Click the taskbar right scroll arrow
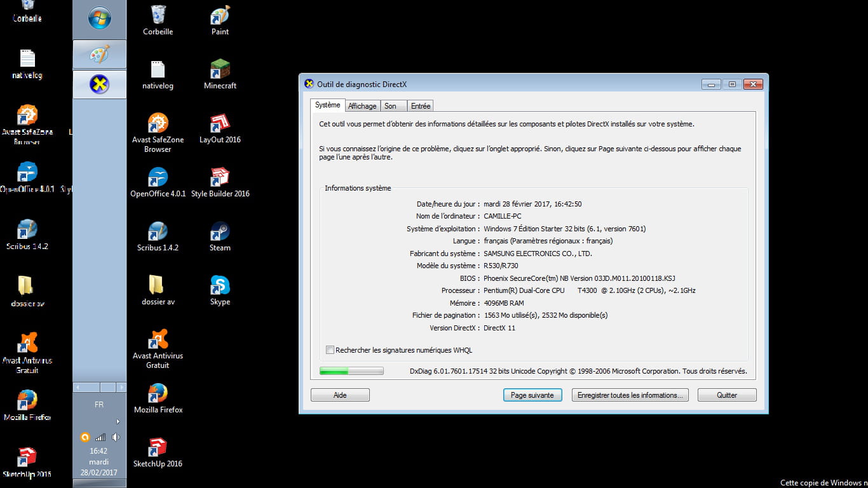The width and height of the screenshot is (868, 488). point(121,387)
